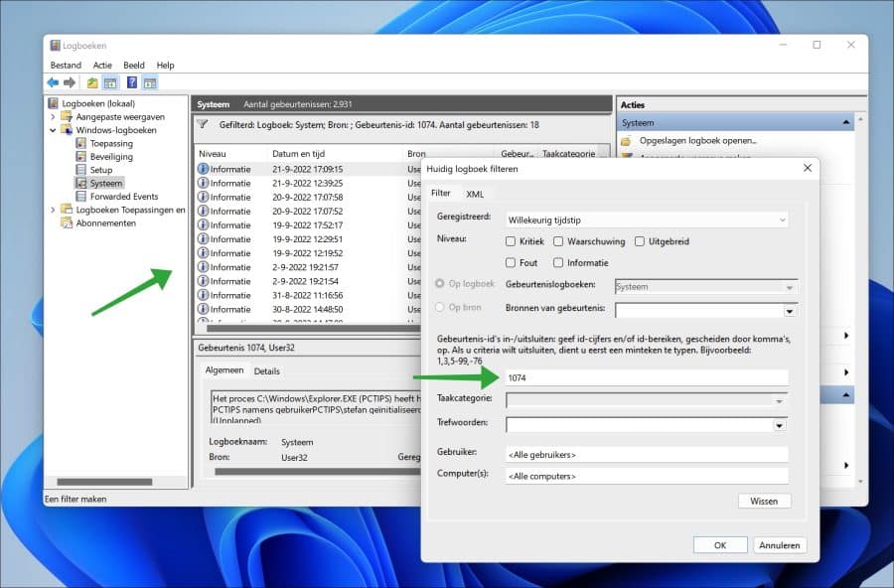Viewport: 894px width, 588px height.
Task: Click the Forward arrow toolbar icon
Action: (70, 82)
